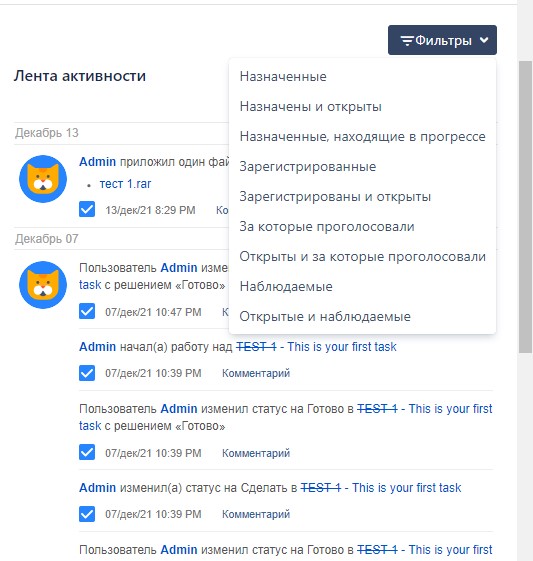Toggle checkbox under first изменил статус на Готово 10:39 entry
Viewport: 533px width, 561px height.
click(x=87, y=452)
